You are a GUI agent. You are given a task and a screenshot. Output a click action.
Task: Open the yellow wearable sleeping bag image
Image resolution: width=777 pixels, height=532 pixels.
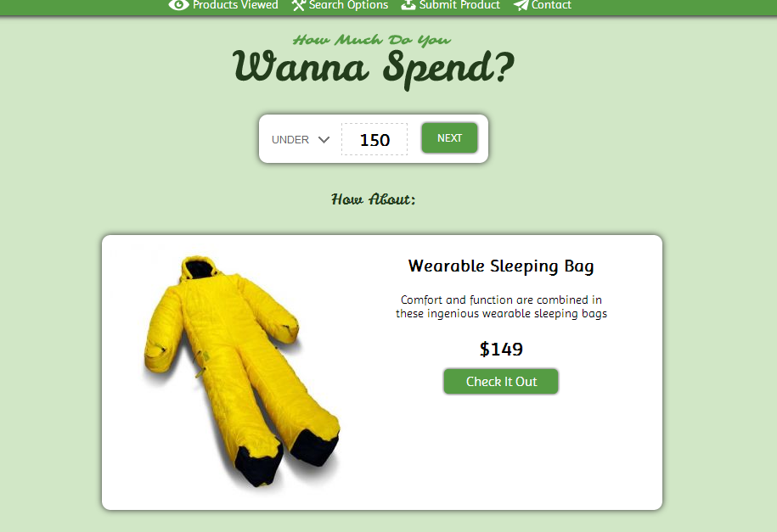242,372
